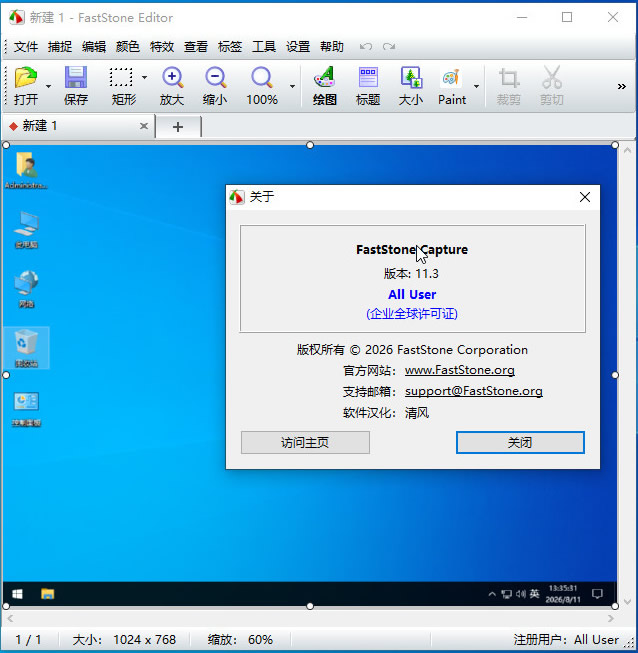Viewport: 638px width, 653px height.
Task: Open the 帮助 menu
Action: pos(332,47)
